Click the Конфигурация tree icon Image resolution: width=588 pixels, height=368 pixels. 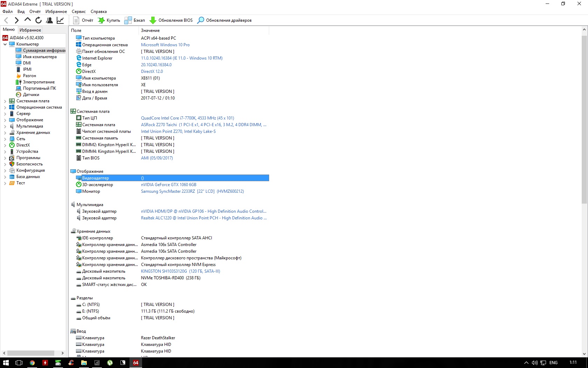pos(12,170)
